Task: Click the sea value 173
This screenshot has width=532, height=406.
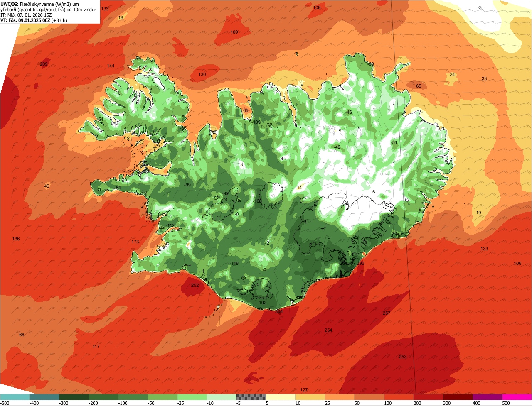Action: (x=135, y=242)
